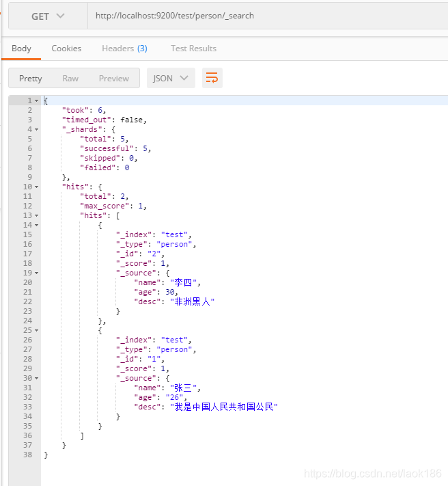Click the name value "张三"
This screenshot has height=486, width=448.
(183, 388)
